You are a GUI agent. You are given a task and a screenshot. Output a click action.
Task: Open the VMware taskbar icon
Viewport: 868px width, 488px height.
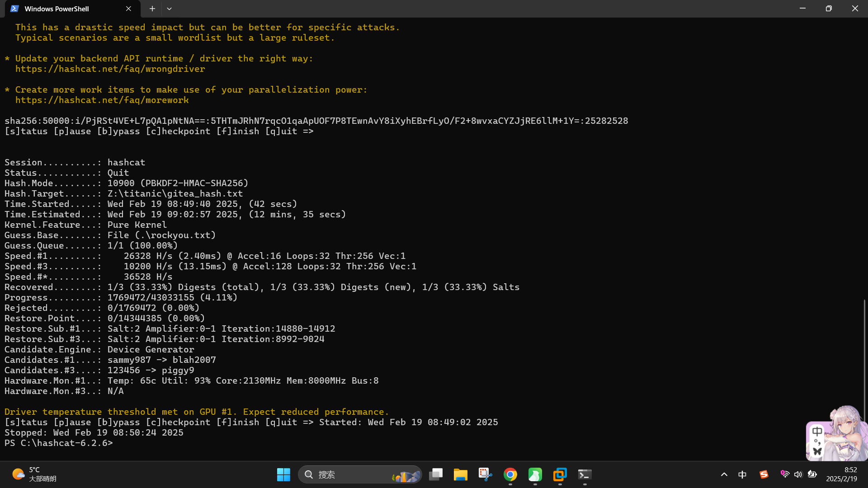pos(560,474)
